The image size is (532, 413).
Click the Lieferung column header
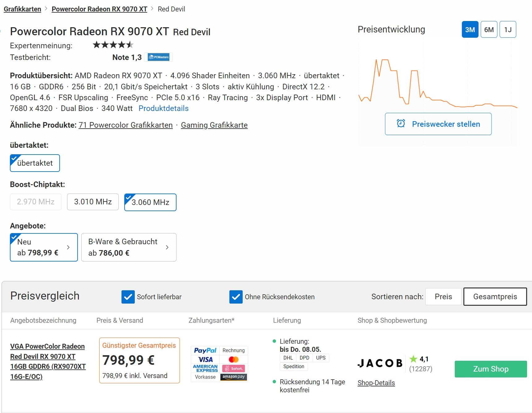point(287,321)
